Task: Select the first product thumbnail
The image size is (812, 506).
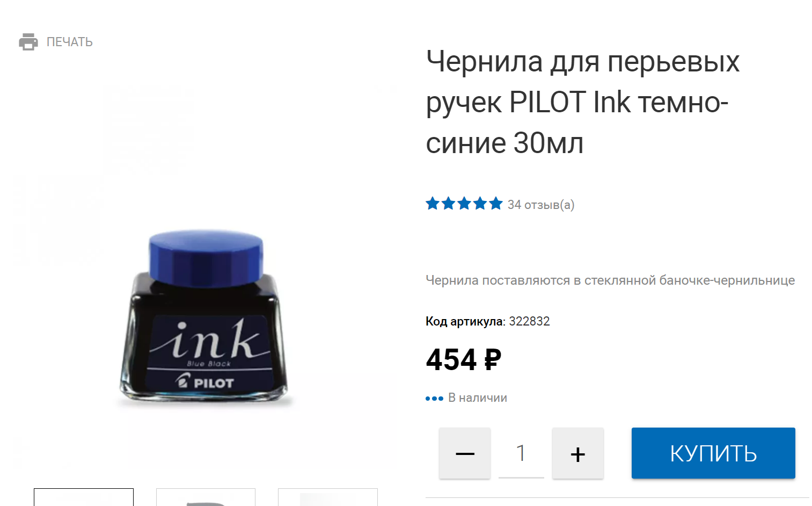Action: click(84, 497)
